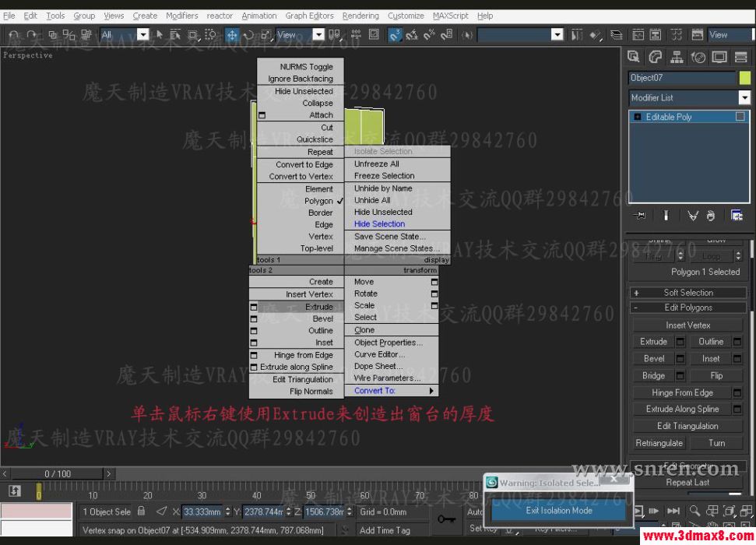Select the Zoom magnifier in viewport navigation
The image size is (756, 545).
(x=694, y=511)
